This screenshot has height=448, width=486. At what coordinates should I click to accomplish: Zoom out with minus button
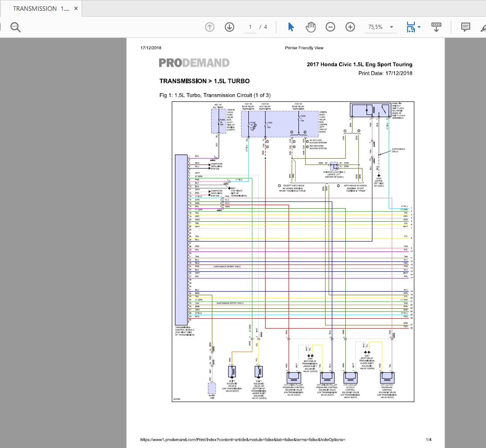(330, 27)
